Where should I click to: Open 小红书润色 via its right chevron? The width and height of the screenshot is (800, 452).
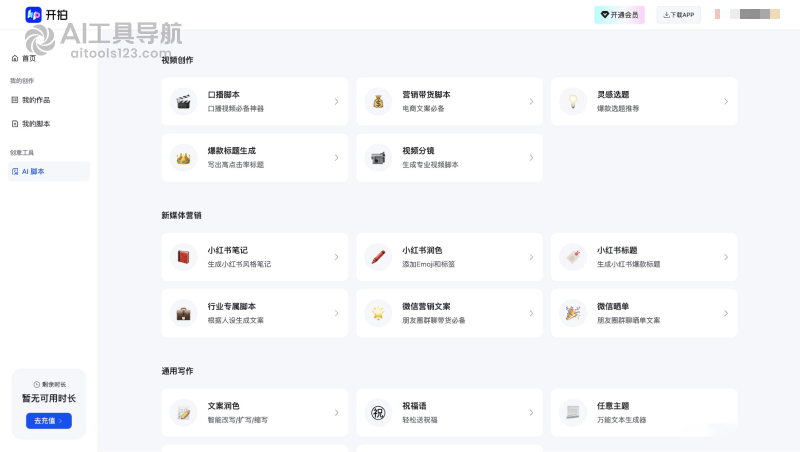point(531,257)
